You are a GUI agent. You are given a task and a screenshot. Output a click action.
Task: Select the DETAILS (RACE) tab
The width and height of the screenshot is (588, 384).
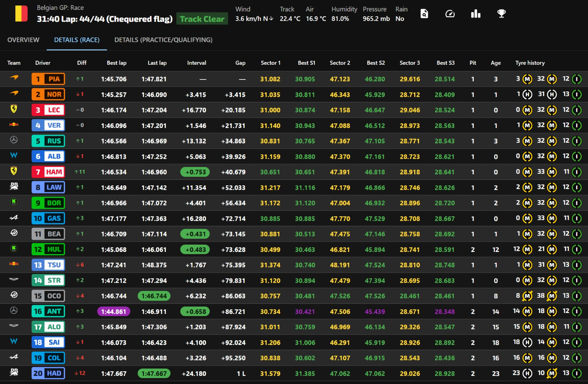77,40
